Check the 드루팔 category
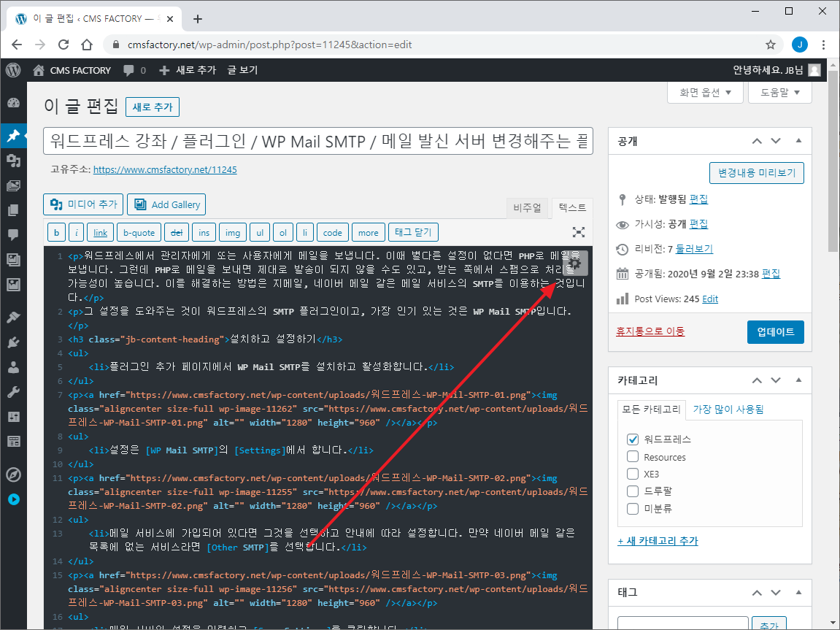Viewport: 840px width, 630px height. (633, 491)
